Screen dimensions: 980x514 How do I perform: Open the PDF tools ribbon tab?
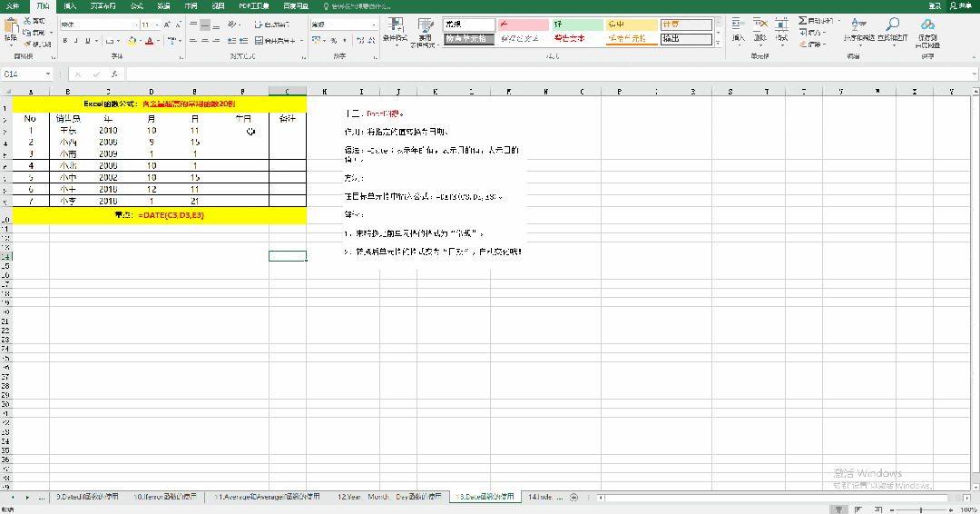tap(254, 5)
